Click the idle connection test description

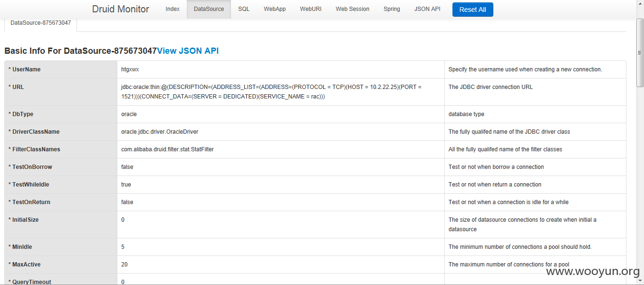pyautogui.click(x=509, y=202)
